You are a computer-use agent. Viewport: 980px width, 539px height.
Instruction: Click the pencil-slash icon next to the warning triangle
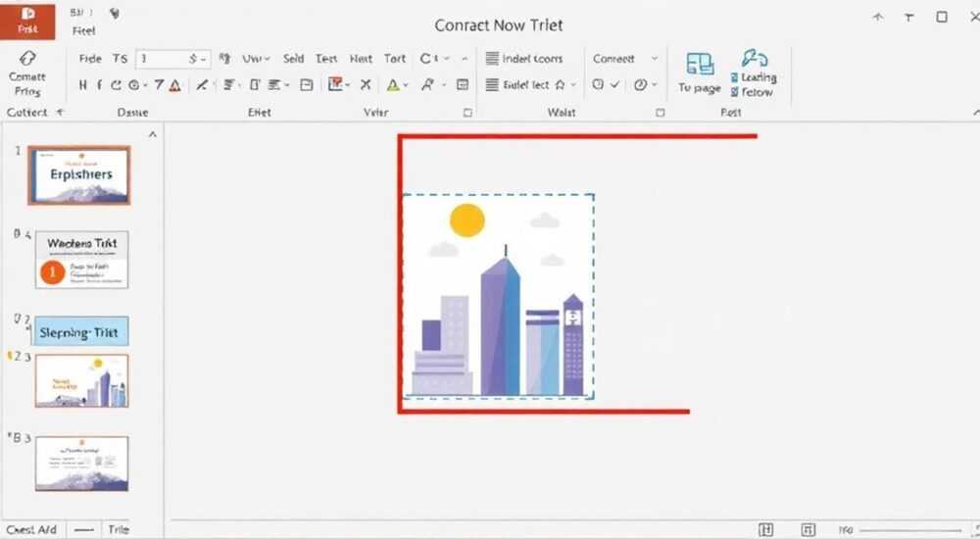201,85
